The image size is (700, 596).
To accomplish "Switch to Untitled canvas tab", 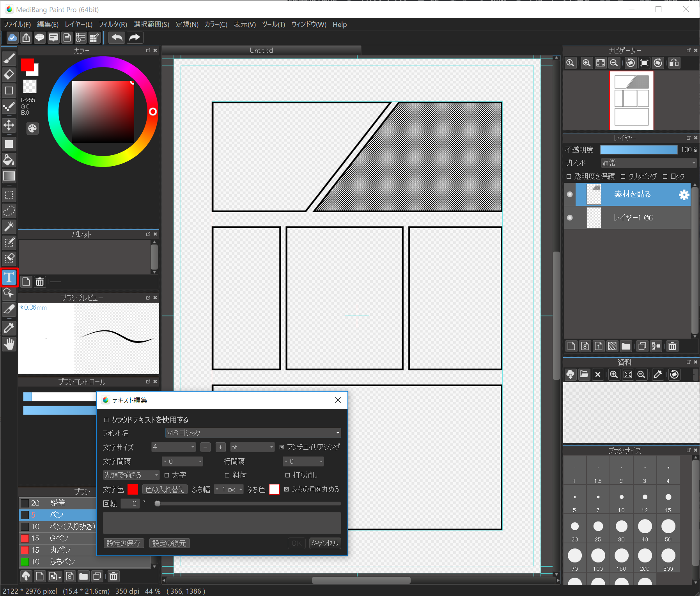I will (261, 50).
